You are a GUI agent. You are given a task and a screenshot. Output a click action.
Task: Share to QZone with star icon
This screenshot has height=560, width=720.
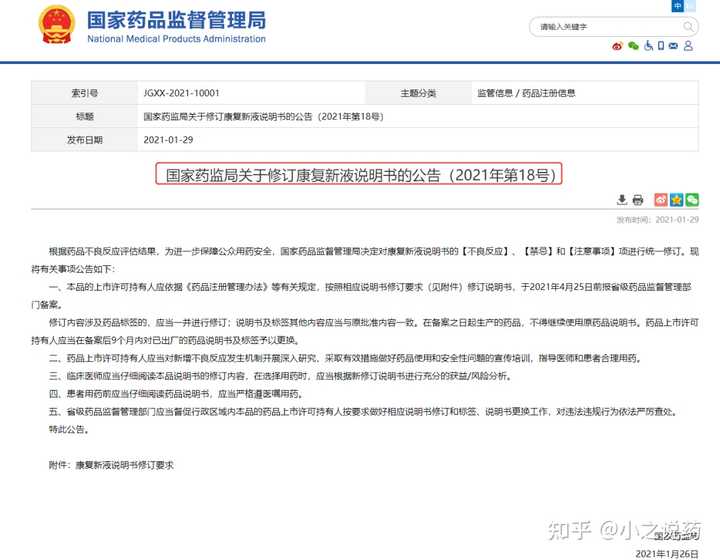[676, 200]
